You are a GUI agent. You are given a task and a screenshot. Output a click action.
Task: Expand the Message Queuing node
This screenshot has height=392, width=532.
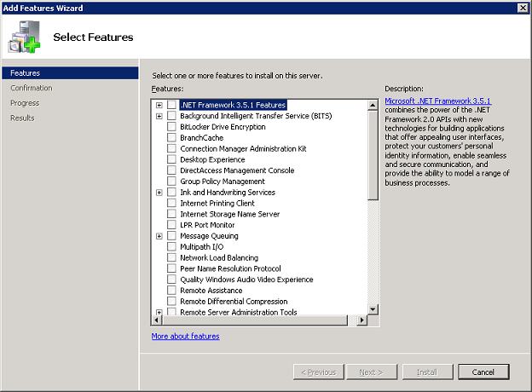(x=159, y=236)
